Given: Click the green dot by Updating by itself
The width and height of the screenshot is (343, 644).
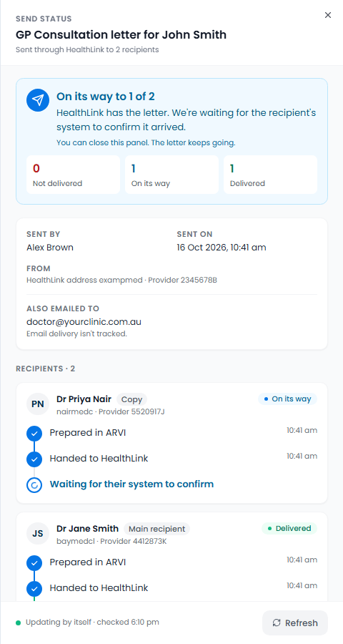Looking at the screenshot, I should 18,623.
